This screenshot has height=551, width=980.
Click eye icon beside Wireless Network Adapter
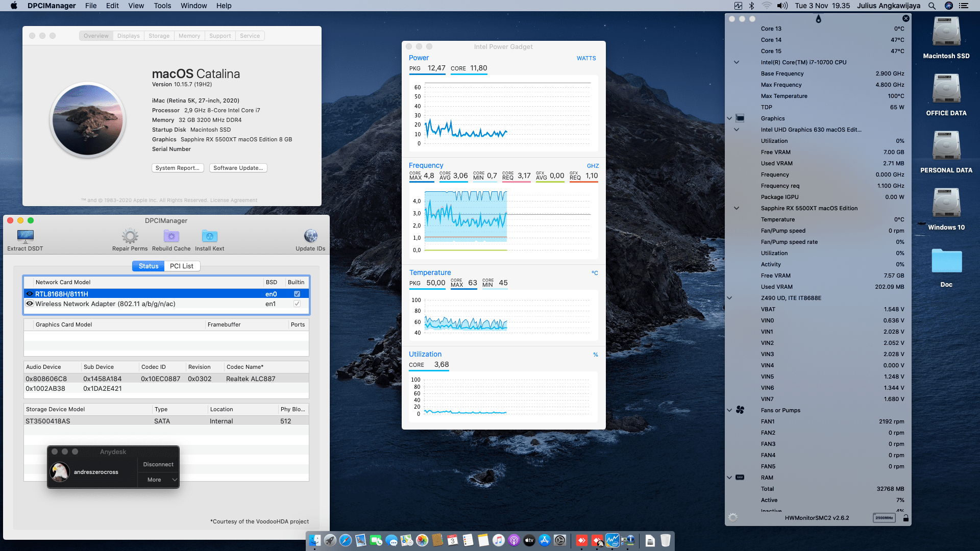click(30, 304)
